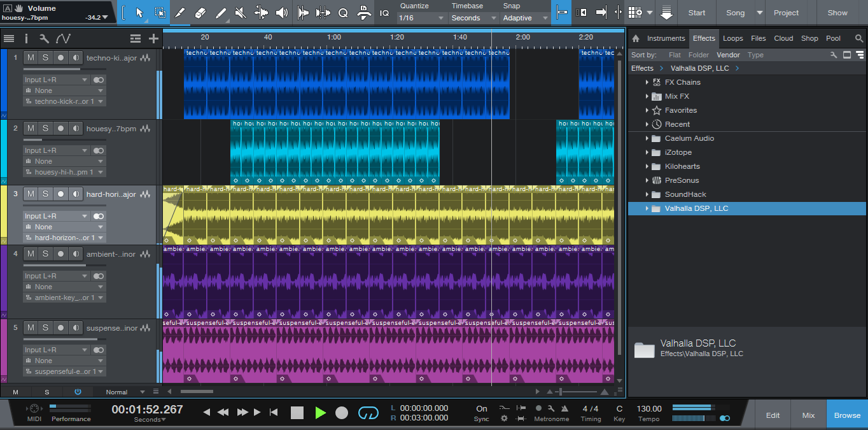
Task: Activate the Zoom tool
Action: 344,13
